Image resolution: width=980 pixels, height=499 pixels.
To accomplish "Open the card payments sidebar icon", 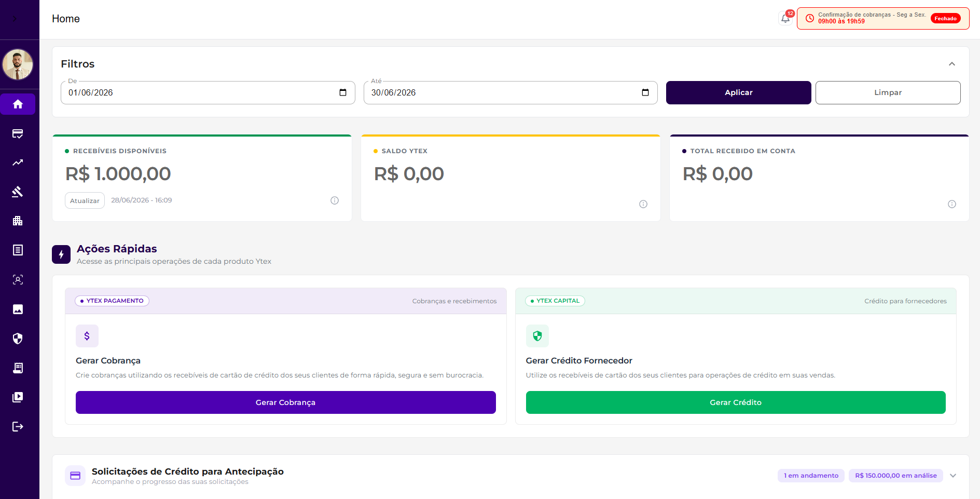I will pyautogui.click(x=18, y=133).
